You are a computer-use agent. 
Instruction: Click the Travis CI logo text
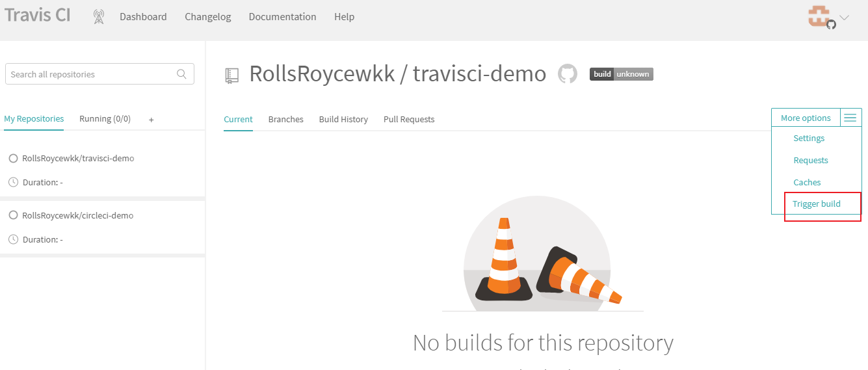38,16
